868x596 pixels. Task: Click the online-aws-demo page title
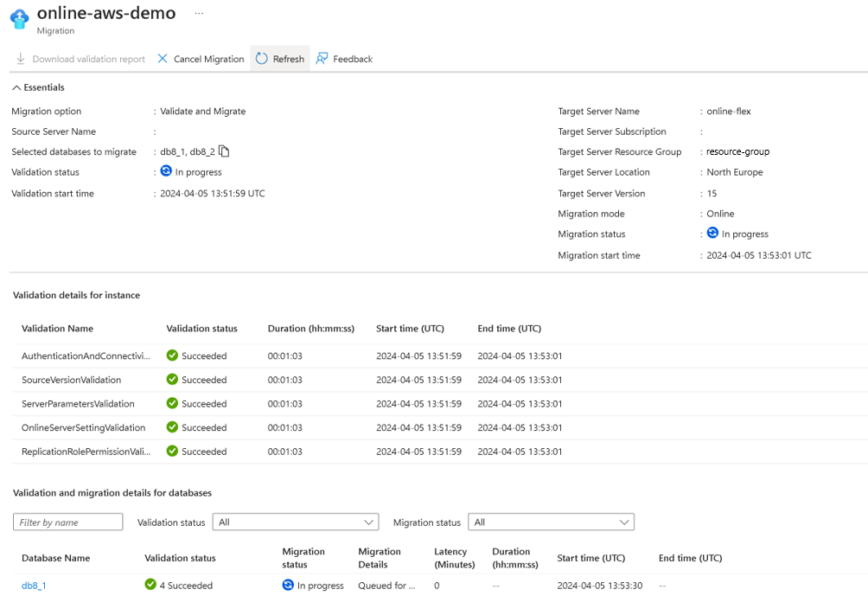click(x=106, y=13)
